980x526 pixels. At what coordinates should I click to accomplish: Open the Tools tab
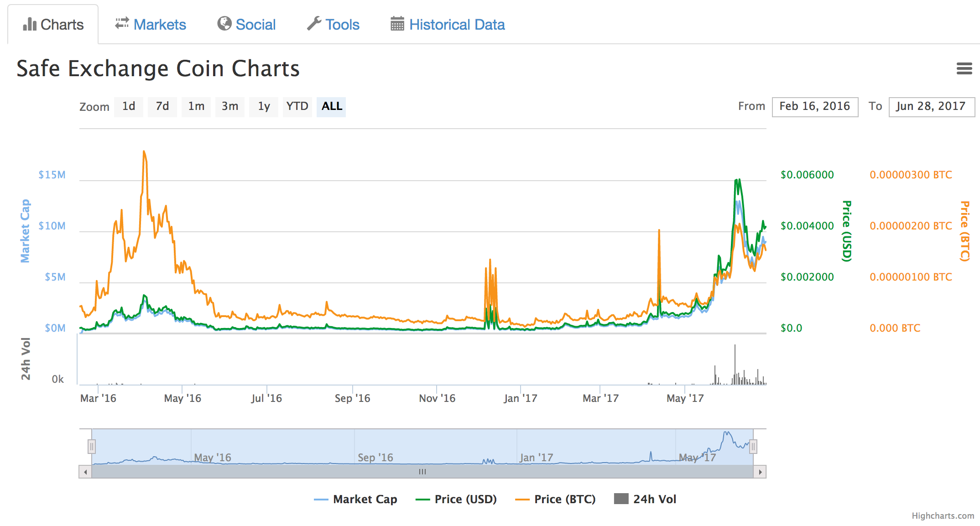pyautogui.click(x=334, y=24)
